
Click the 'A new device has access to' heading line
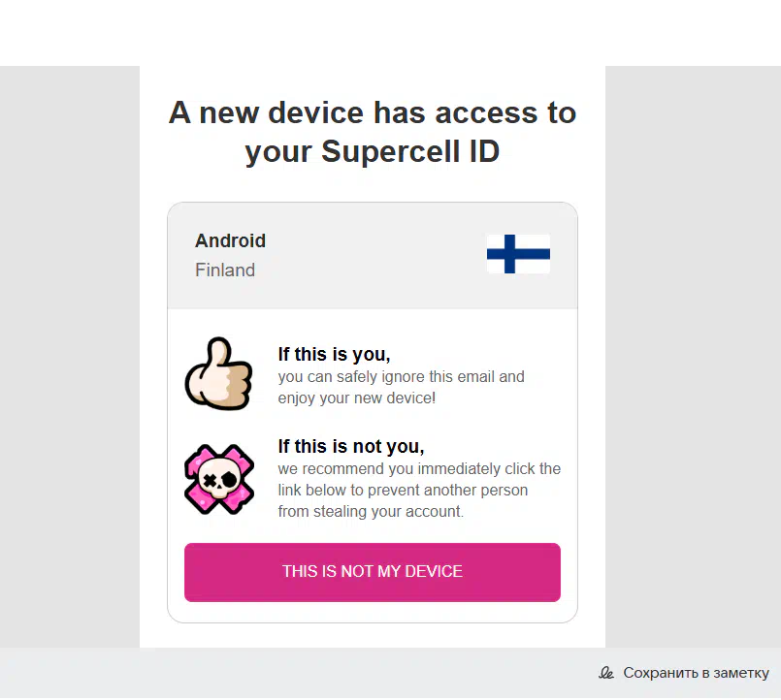(373, 113)
